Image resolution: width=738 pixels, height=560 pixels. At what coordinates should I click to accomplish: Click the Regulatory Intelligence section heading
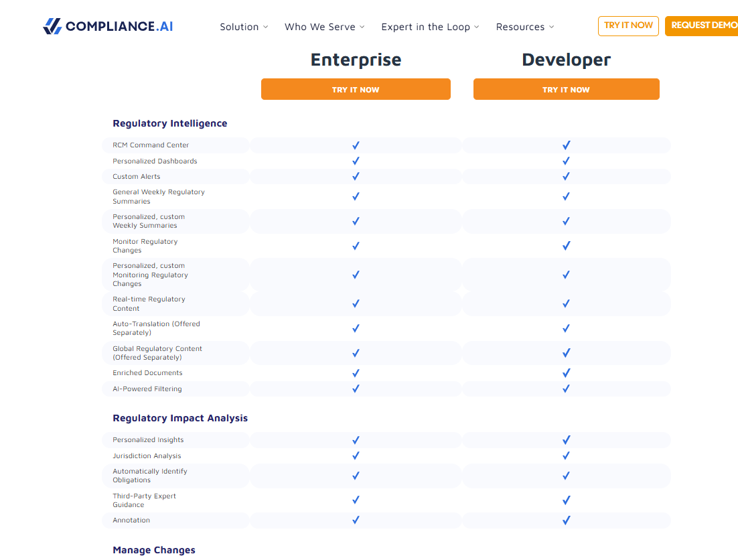[x=170, y=123]
